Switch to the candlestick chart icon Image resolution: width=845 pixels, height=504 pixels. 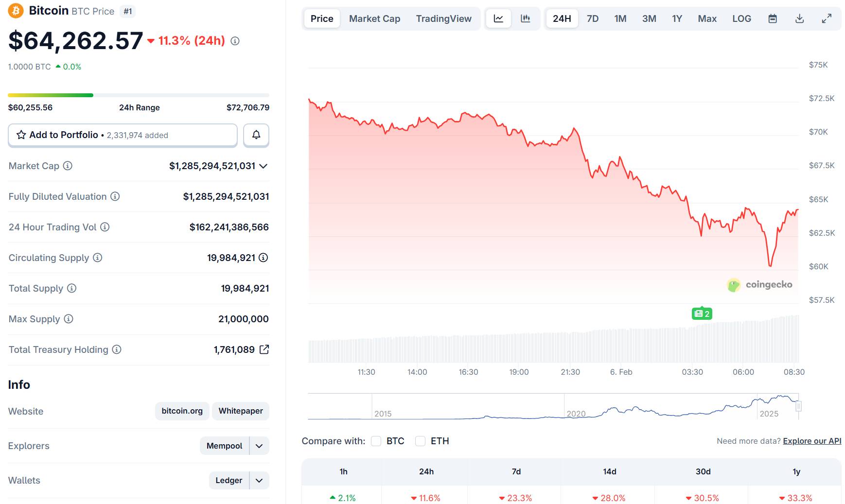525,18
